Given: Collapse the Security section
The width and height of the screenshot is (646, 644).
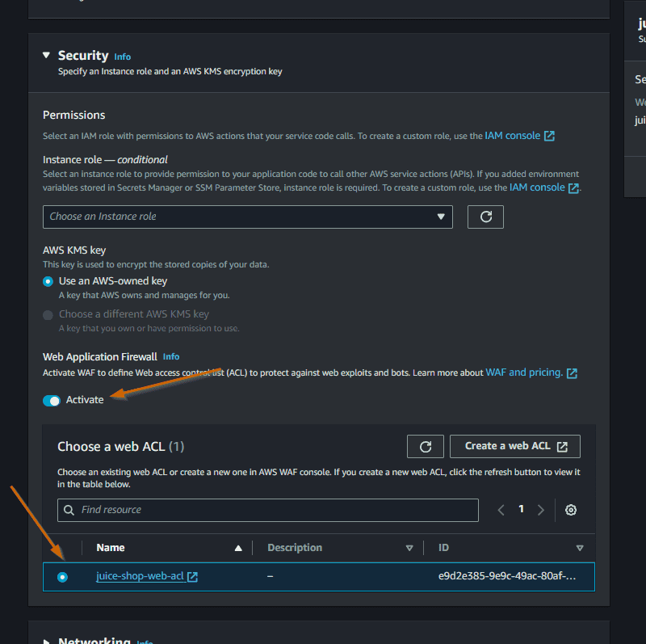Looking at the screenshot, I should (46, 56).
